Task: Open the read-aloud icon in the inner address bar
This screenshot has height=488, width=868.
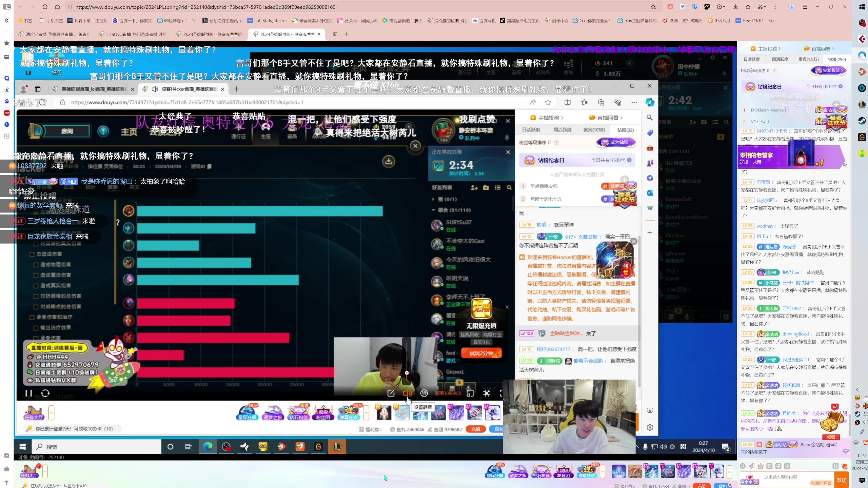Action: [x=533, y=102]
